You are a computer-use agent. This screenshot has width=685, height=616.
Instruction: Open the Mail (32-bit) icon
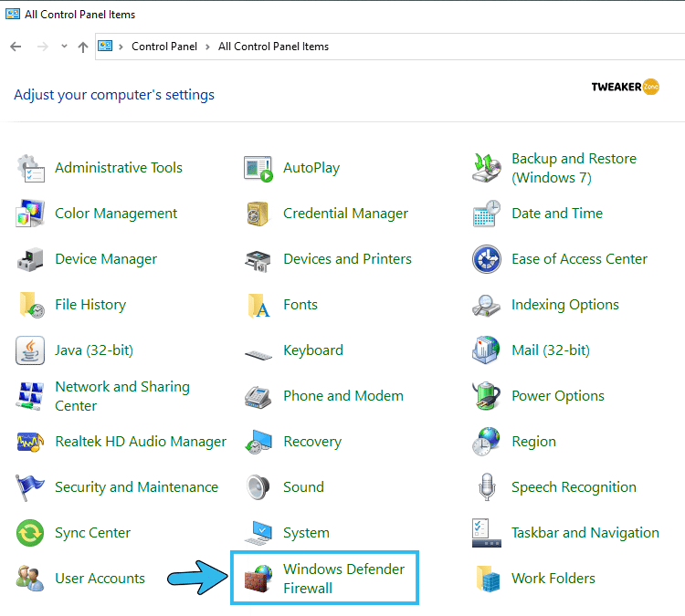pyautogui.click(x=486, y=350)
